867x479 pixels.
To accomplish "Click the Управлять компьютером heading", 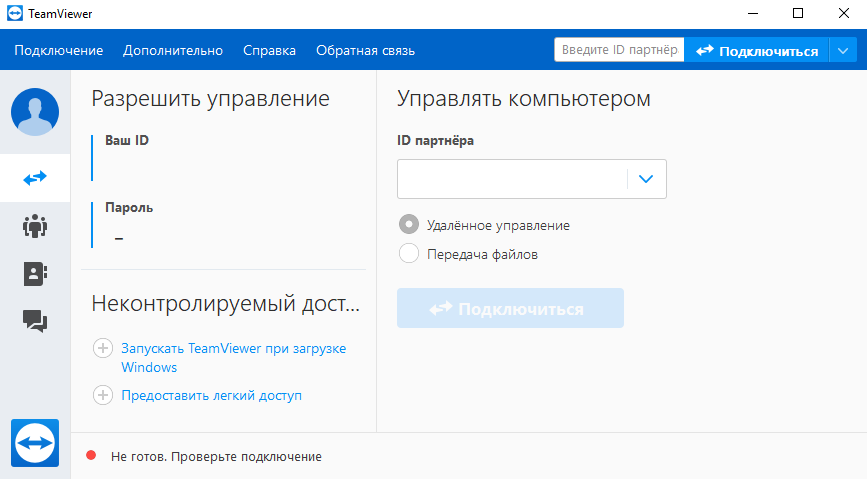I will point(524,99).
